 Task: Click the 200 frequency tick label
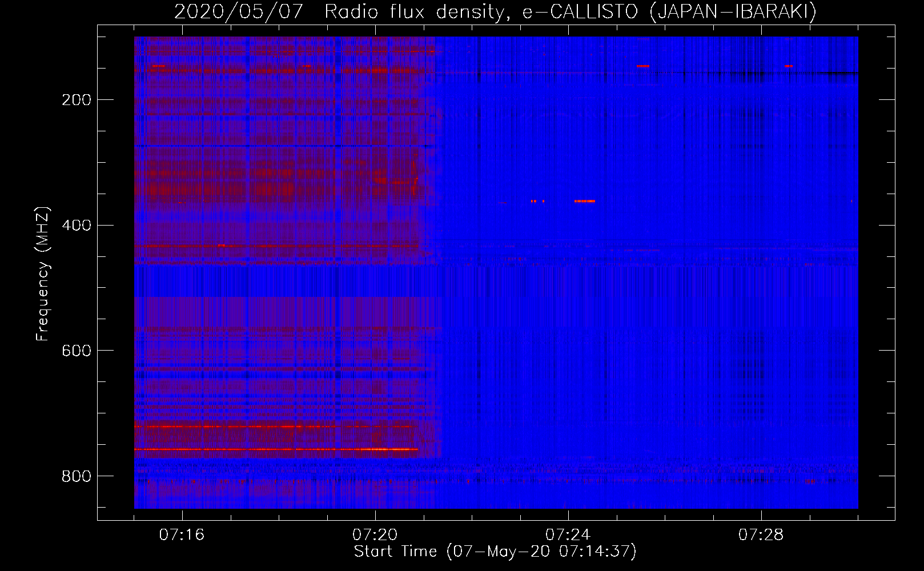click(x=77, y=100)
